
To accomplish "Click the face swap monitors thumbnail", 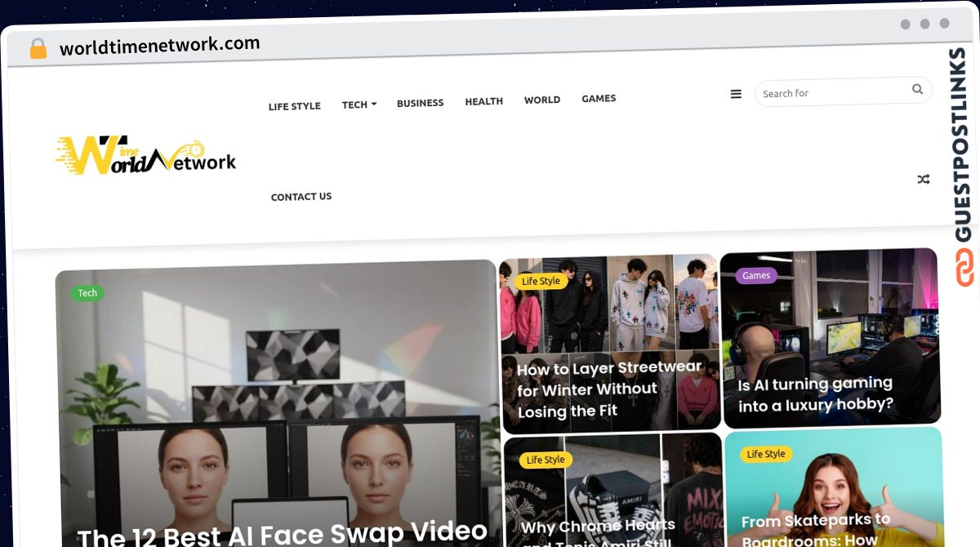I will pos(278,403).
